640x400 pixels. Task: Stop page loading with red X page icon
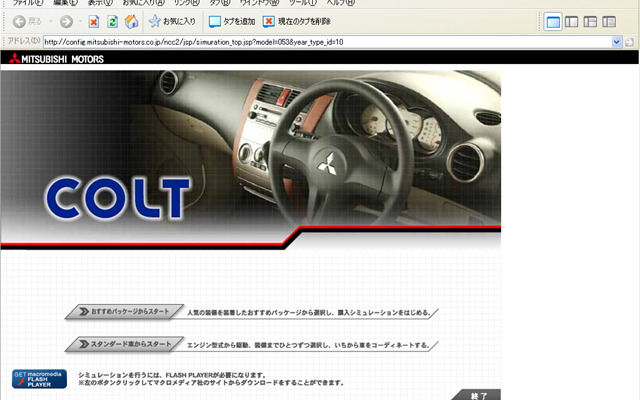tap(94, 21)
